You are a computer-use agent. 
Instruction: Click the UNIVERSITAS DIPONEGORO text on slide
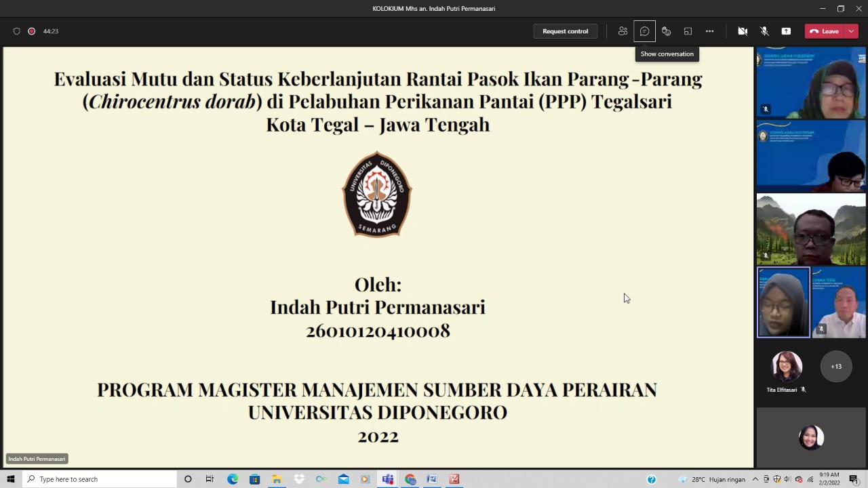click(377, 412)
